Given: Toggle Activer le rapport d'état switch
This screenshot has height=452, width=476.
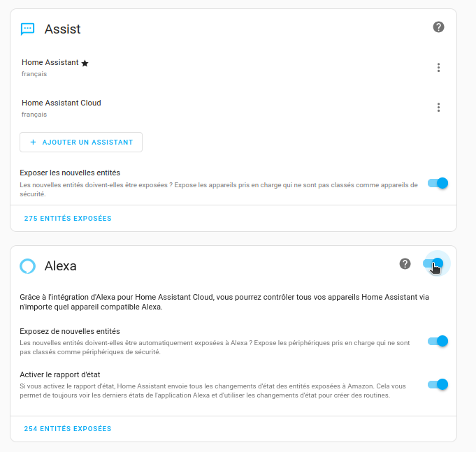Looking at the screenshot, I should 438,384.
